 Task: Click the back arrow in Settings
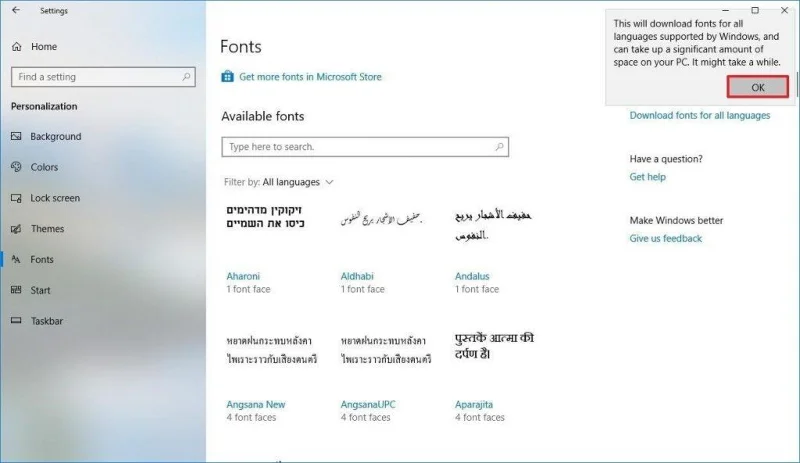[x=16, y=10]
